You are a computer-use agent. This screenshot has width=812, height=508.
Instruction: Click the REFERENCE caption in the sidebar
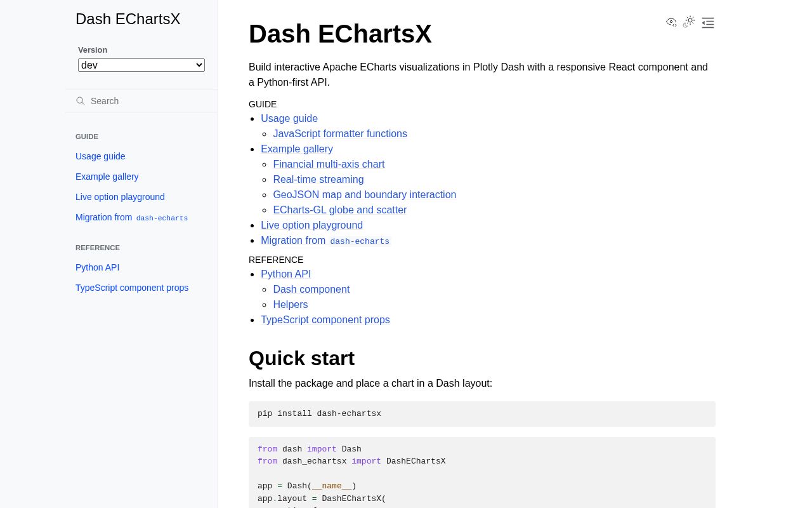(x=98, y=248)
